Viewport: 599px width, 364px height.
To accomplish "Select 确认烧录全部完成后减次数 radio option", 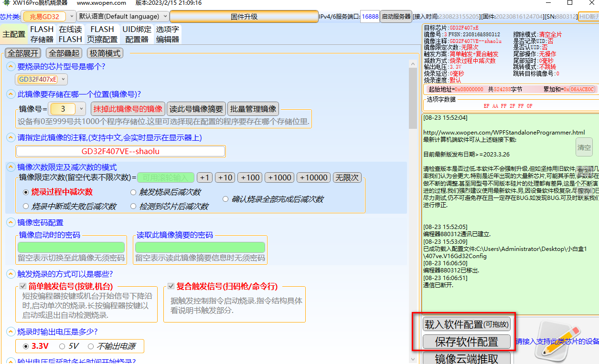I will pyautogui.click(x=273, y=199).
